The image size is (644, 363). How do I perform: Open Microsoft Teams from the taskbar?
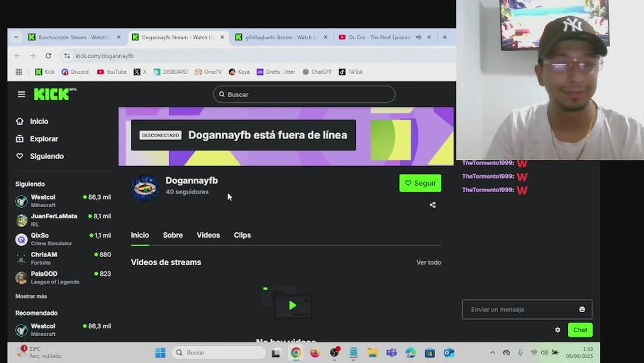point(392,353)
